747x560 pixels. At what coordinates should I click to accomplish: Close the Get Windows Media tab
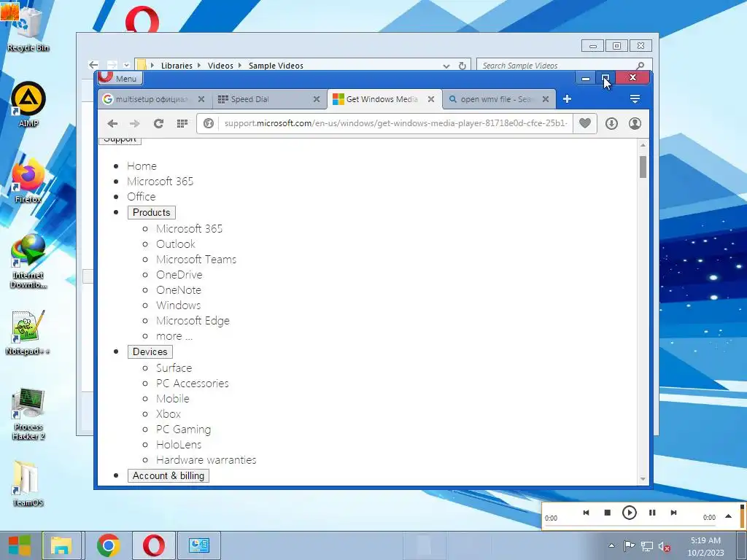pyautogui.click(x=430, y=99)
